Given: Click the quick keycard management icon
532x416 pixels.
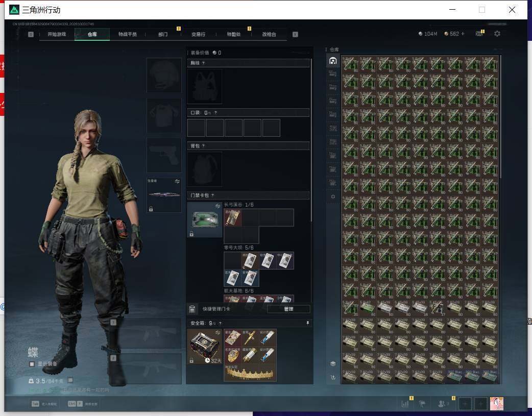Looking at the screenshot, I should click(192, 309).
